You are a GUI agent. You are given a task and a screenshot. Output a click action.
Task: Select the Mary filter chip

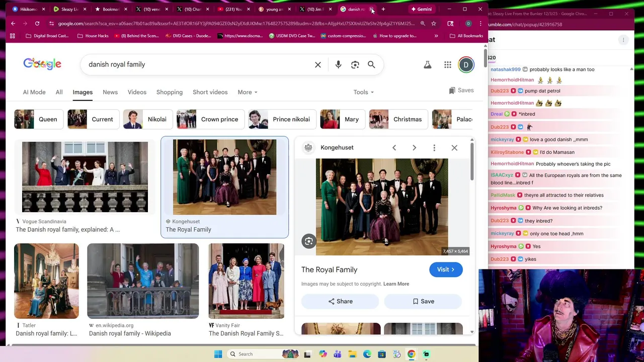click(x=342, y=119)
